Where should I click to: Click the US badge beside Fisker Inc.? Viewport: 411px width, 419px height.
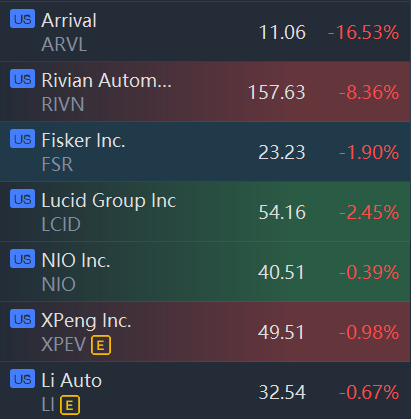click(22, 139)
